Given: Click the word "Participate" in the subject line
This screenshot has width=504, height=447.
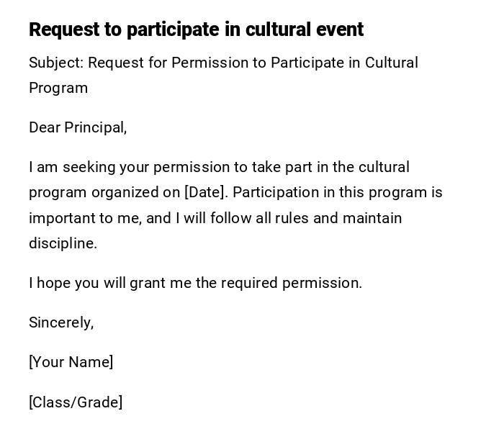Looking at the screenshot, I should click(x=307, y=63).
